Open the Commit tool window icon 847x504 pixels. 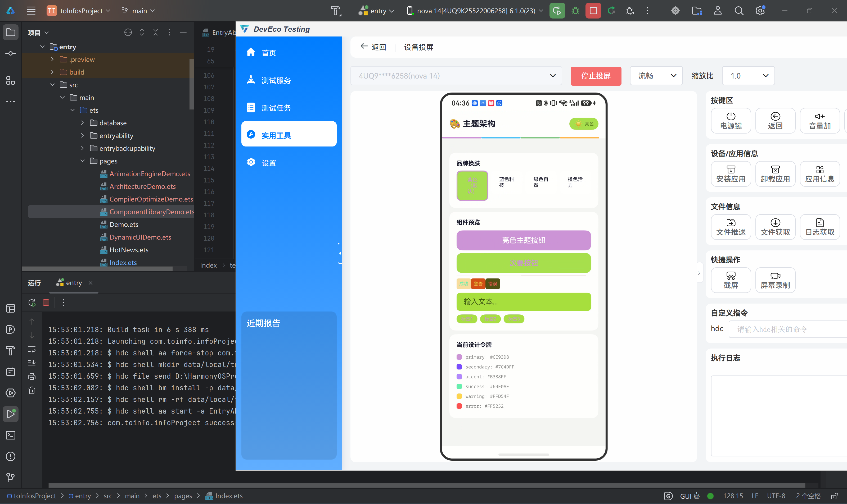pyautogui.click(x=11, y=53)
